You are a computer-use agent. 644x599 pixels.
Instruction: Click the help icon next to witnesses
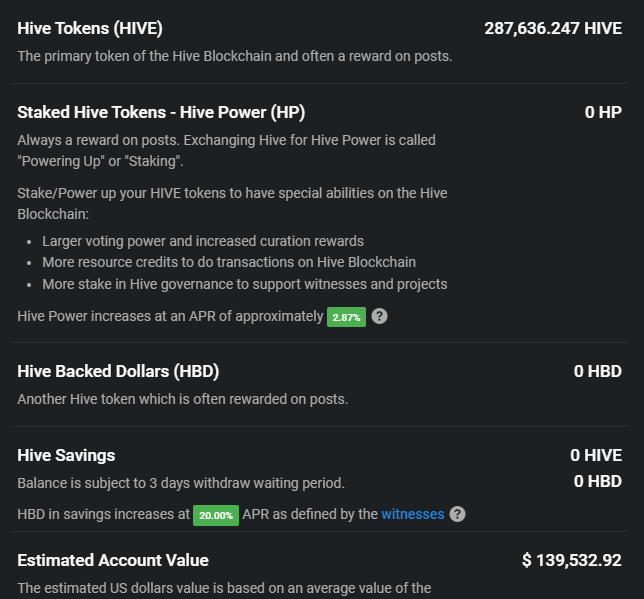click(457, 514)
